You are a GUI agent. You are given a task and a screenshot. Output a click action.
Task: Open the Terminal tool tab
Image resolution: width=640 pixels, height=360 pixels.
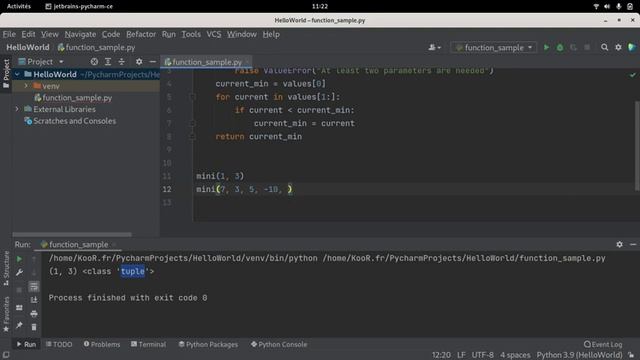pos(148,344)
